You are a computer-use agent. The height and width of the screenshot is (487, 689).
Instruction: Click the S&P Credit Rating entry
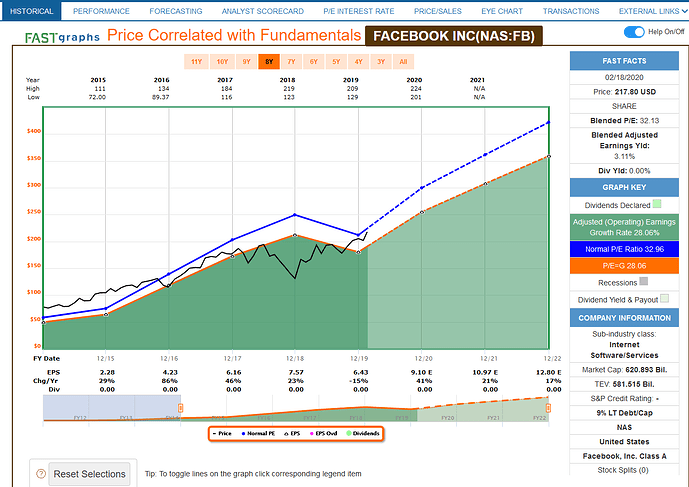[624, 399]
